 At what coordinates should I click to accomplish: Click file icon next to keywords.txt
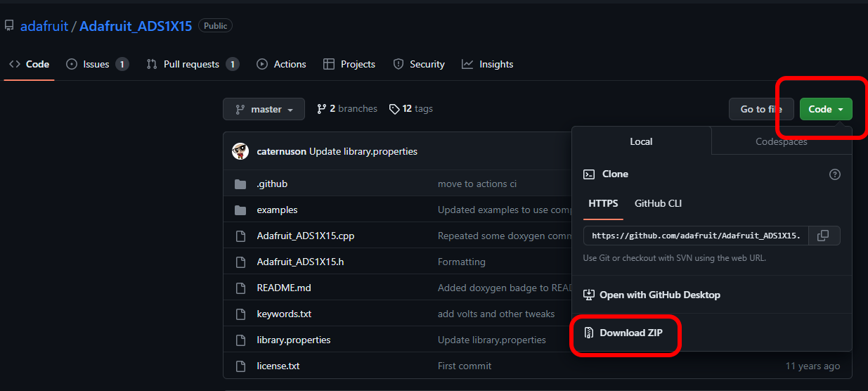240,314
